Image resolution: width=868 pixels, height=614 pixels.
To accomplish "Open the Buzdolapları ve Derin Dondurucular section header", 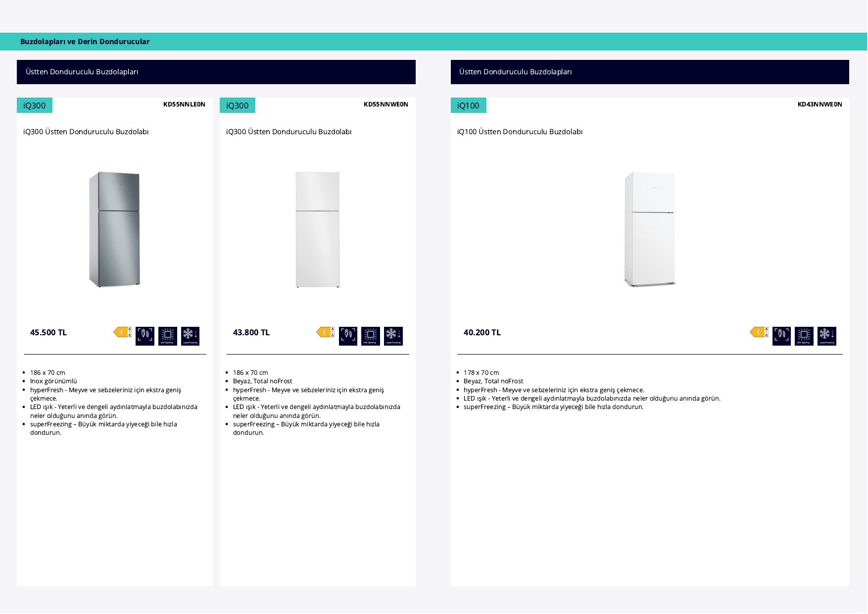I will [x=85, y=42].
